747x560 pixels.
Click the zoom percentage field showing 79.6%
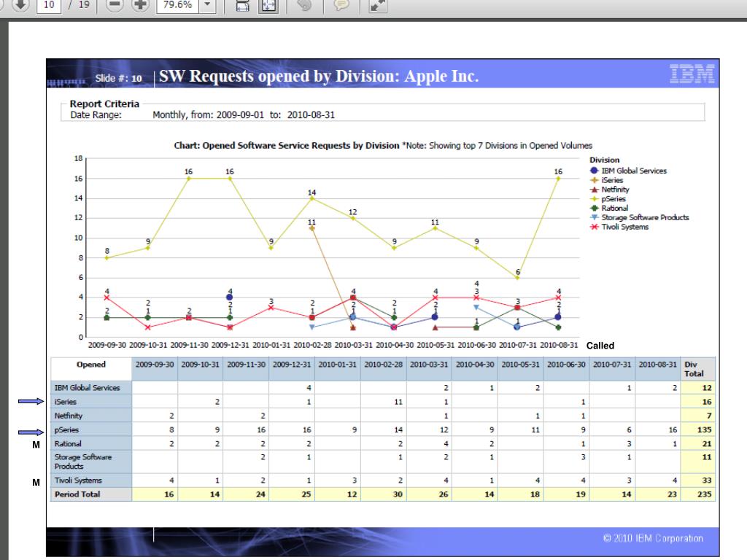coord(178,5)
